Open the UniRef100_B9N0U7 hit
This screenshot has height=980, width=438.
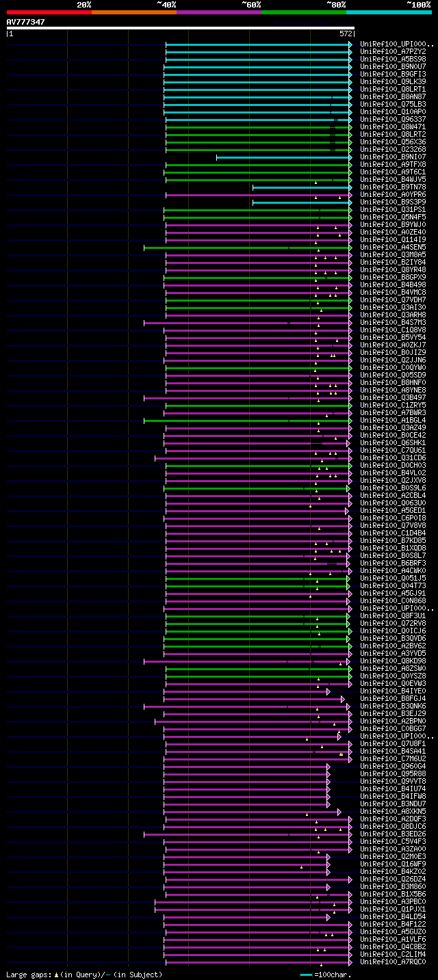point(393,67)
